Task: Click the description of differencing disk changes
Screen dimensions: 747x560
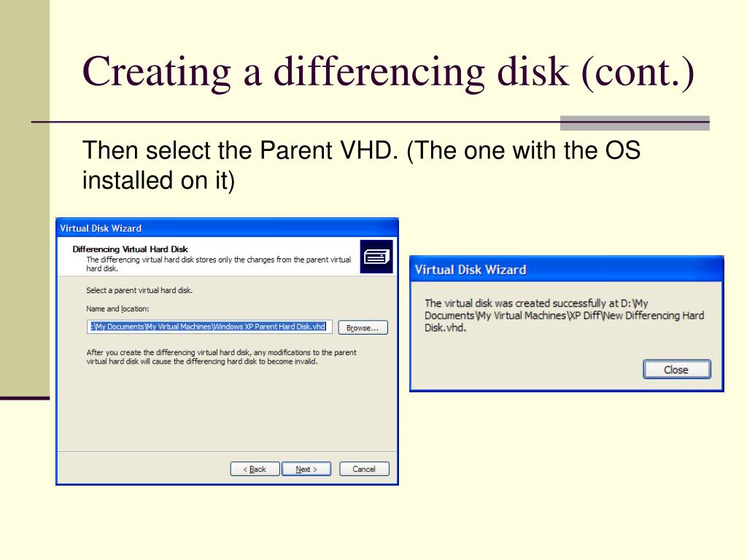Action: point(219,264)
